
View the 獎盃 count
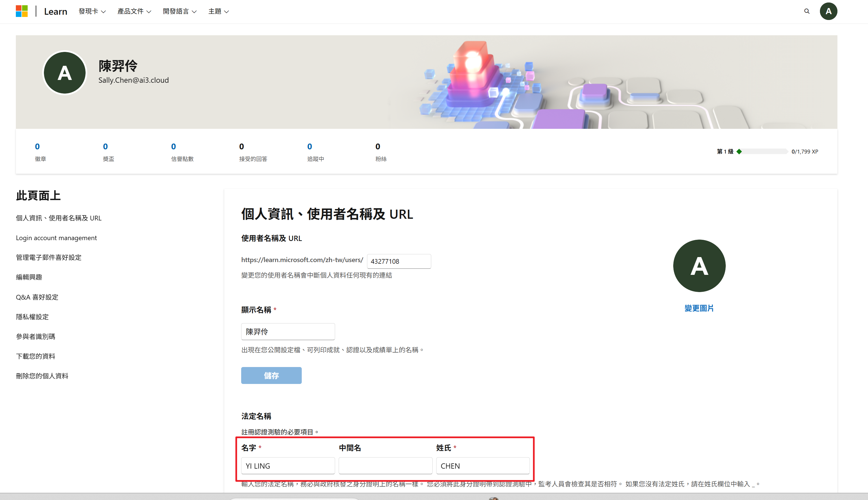[x=106, y=147]
